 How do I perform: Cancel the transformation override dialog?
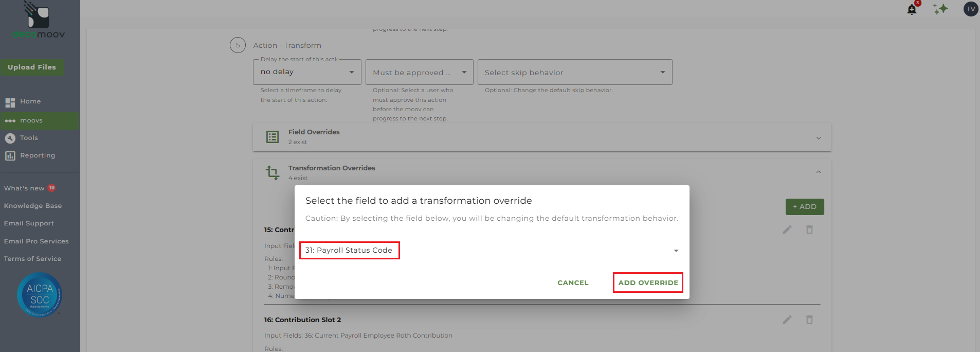click(x=573, y=283)
